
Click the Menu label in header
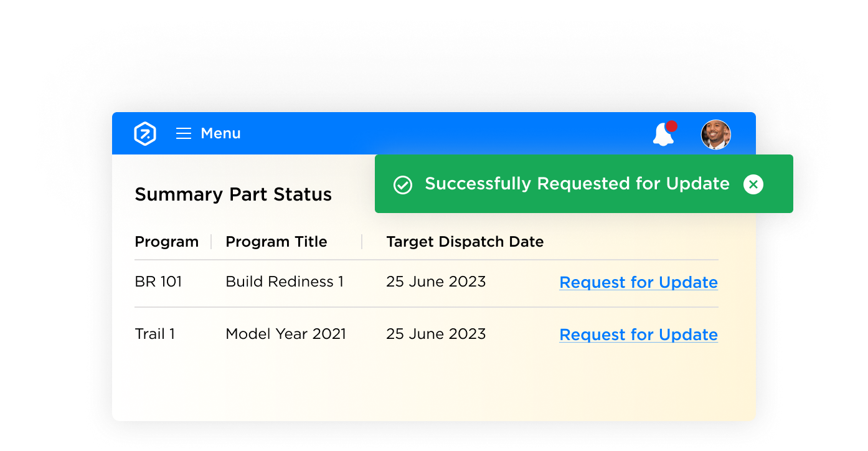(220, 133)
